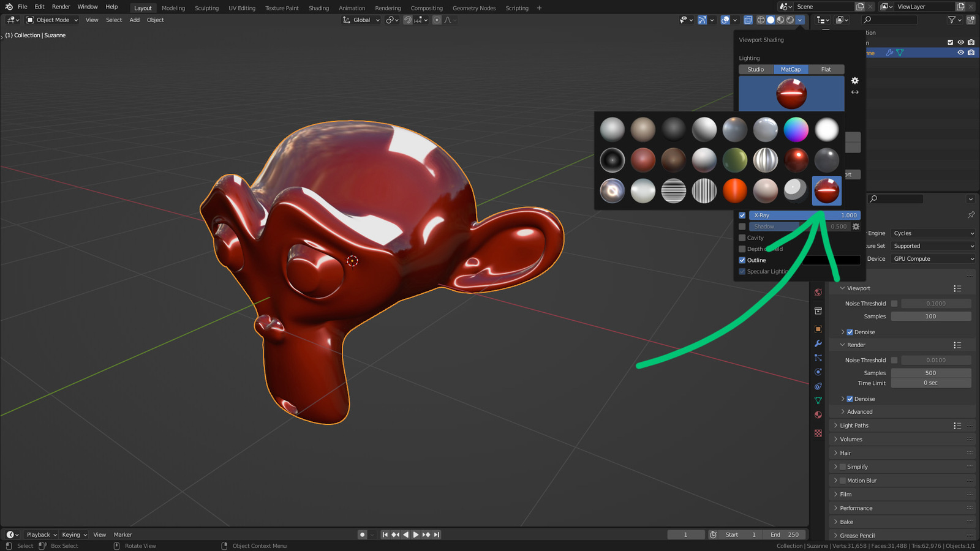Select the Studio lighting button

[x=756, y=70]
